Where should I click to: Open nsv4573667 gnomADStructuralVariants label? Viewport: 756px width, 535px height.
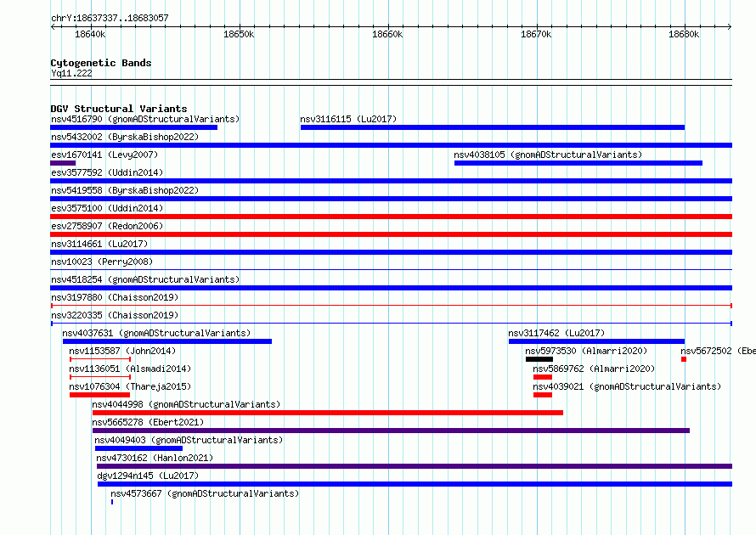click(205, 493)
